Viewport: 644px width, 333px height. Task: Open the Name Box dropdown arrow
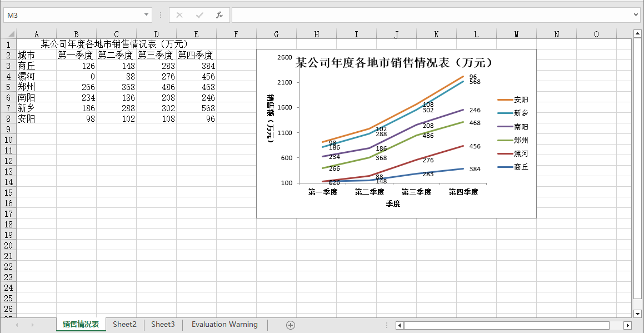point(147,15)
